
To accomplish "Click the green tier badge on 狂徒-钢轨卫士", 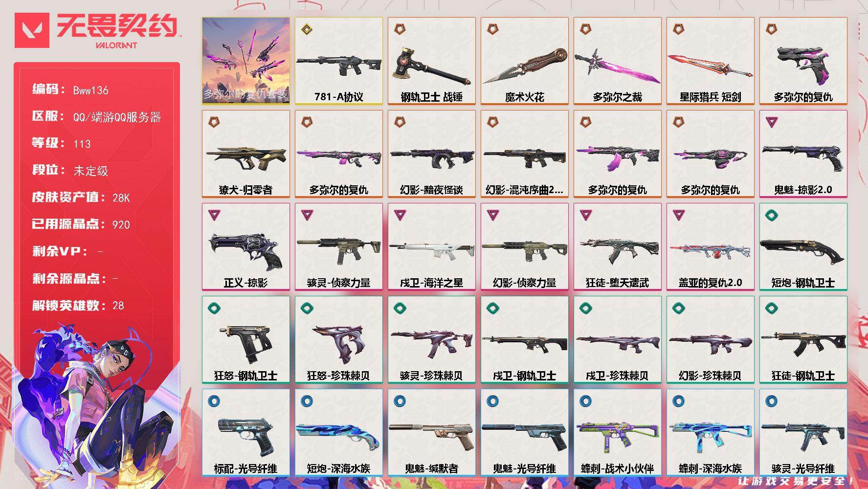I will [x=771, y=308].
